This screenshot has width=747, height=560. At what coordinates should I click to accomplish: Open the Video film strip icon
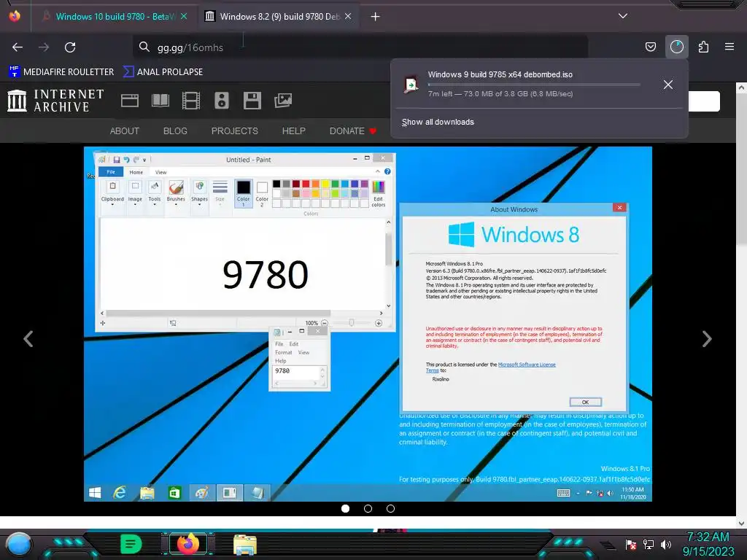(x=191, y=101)
